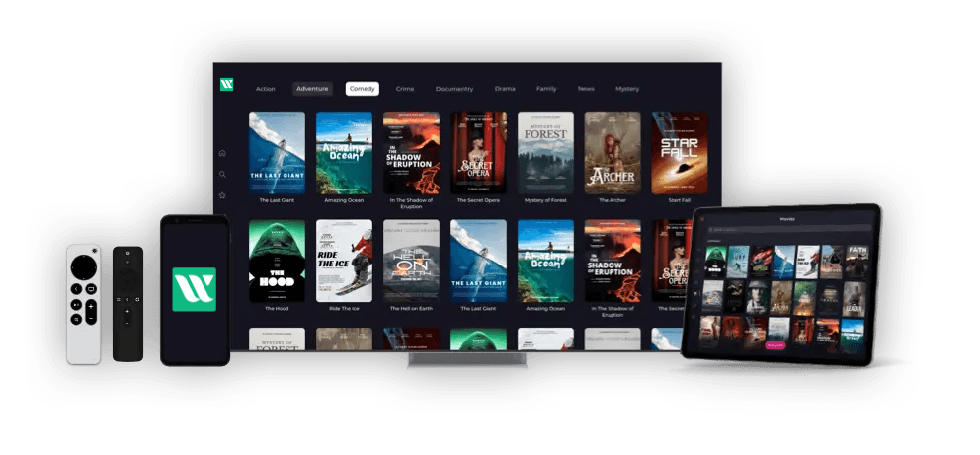
Task: Open the Faith poster on the tablet
Action: pos(857,262)
